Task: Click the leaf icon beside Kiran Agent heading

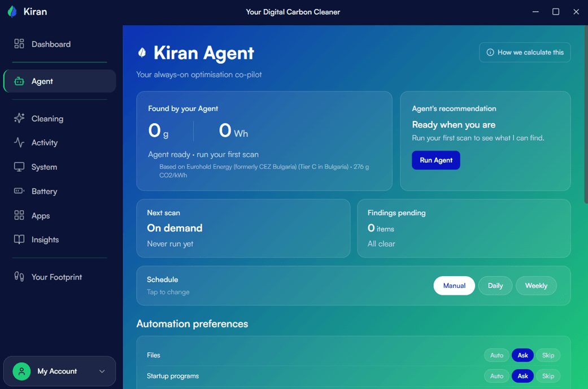Action: click(x=142, y=53)
